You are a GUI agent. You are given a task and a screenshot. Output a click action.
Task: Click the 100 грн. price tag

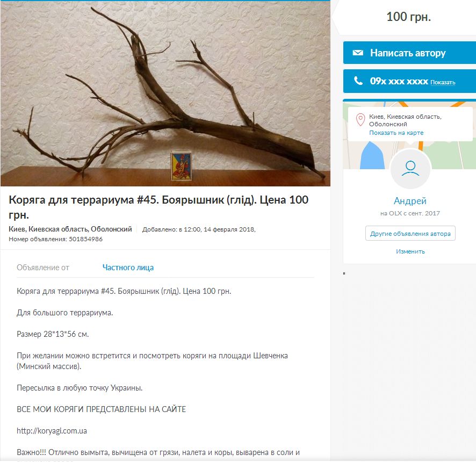(408, 17)
